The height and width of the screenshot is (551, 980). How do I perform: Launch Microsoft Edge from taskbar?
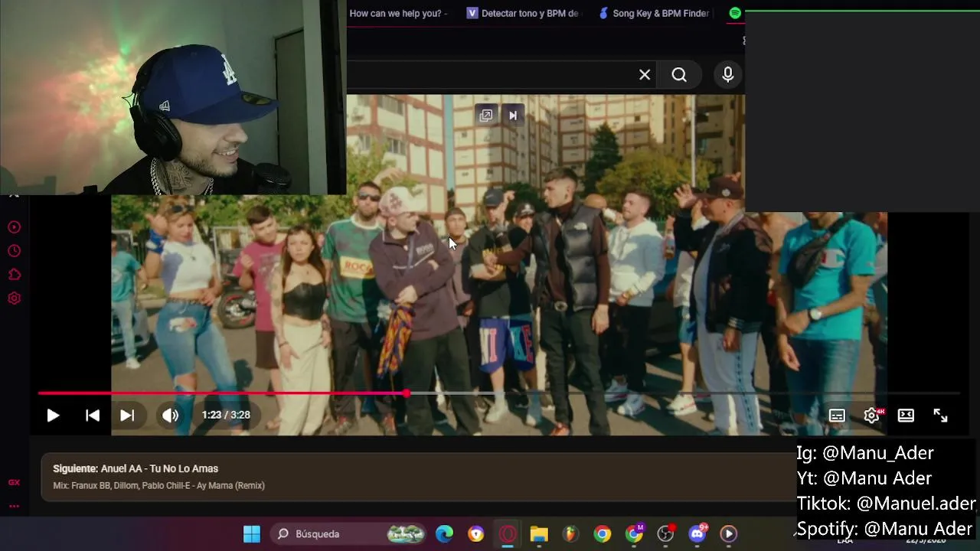coord(444,533)
